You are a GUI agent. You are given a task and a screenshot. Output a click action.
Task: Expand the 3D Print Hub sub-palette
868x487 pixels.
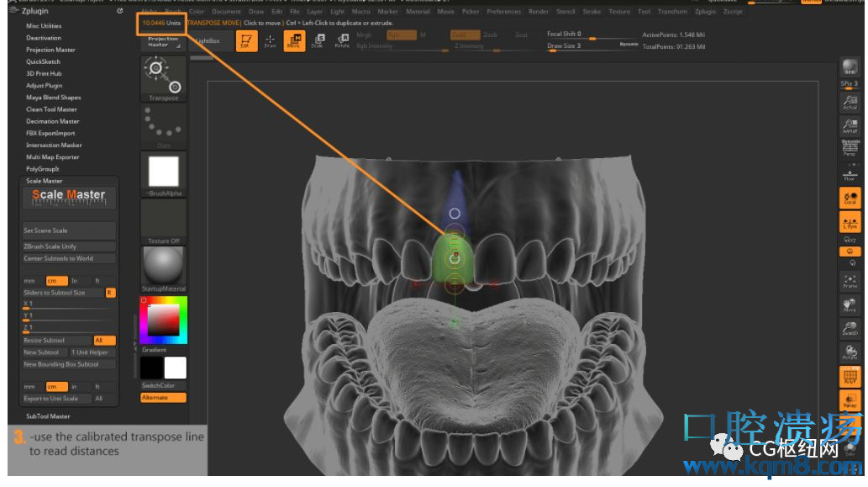pyautogui.click(x=44, y=74)
